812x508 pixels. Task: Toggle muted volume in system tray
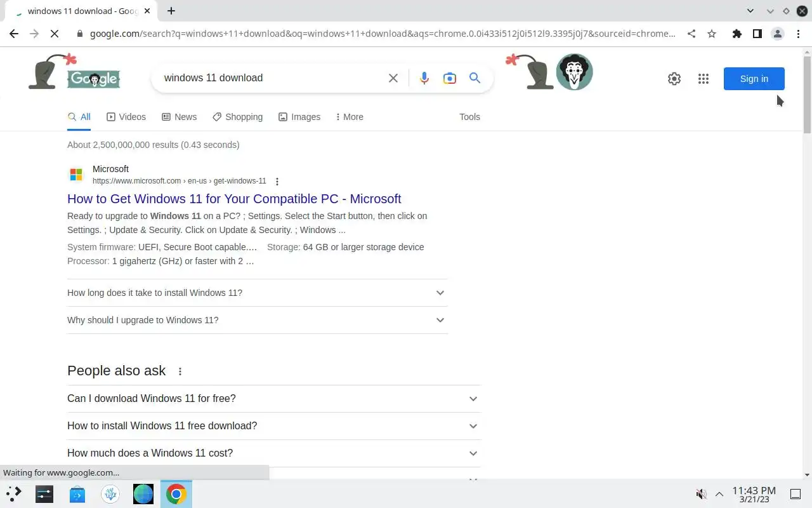[701, 494]
